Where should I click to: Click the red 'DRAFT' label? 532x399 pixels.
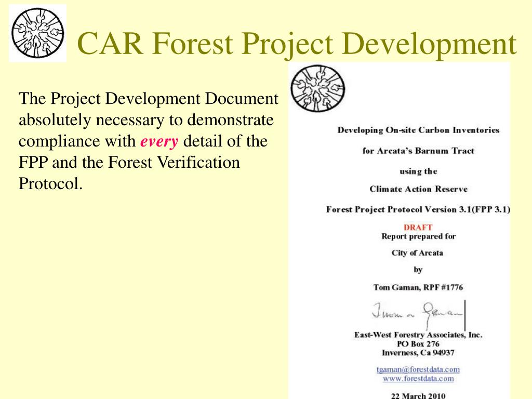tap(418, 228)
